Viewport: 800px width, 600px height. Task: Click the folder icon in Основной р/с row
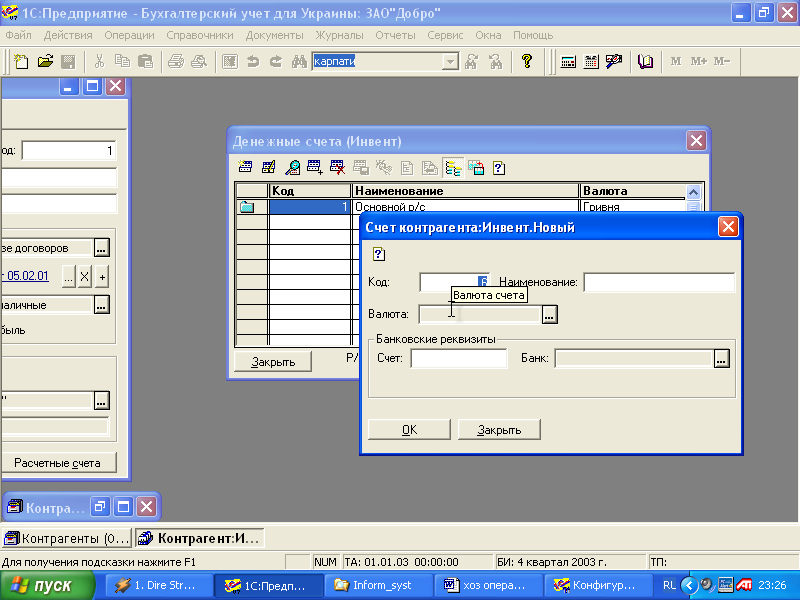point(247,207)
